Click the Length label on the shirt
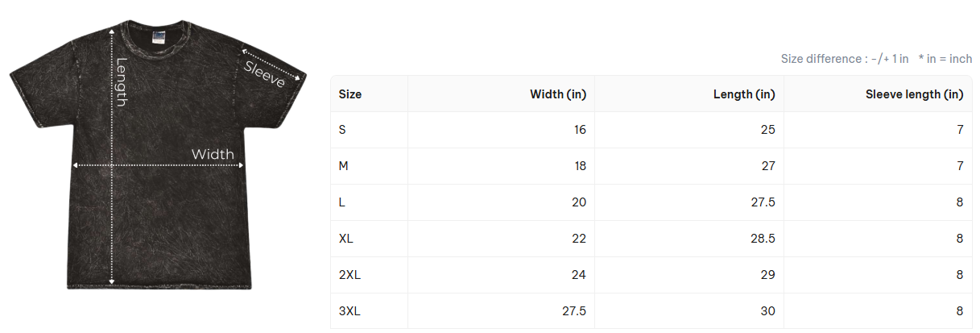The width and height of the screenshot is (980, 333). pyautogui.click(x=122, y=82)
